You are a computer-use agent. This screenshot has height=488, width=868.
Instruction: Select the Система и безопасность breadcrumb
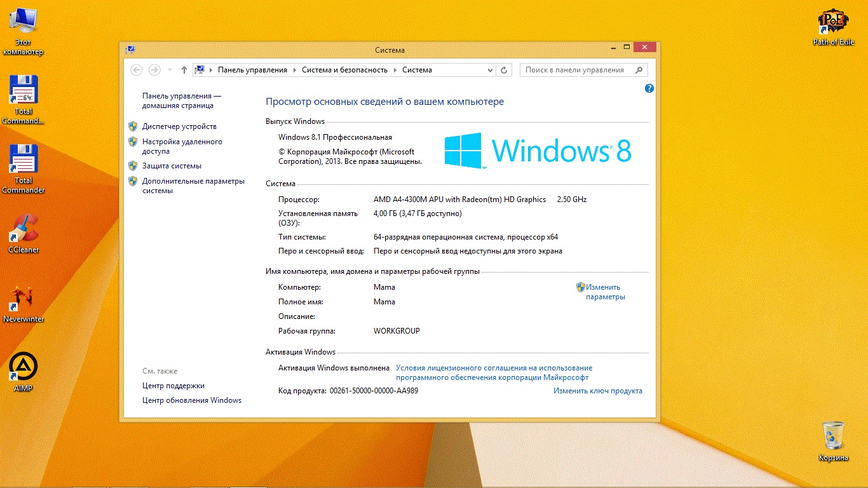coord(344,70)
